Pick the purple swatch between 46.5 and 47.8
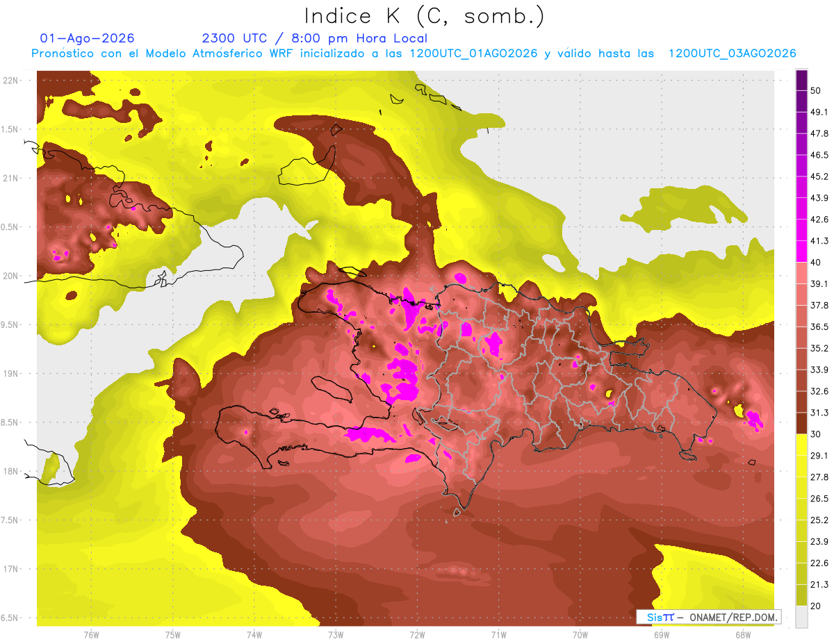Image resolution: width=834 pixels, height=644 pixels. click(801, 145)
